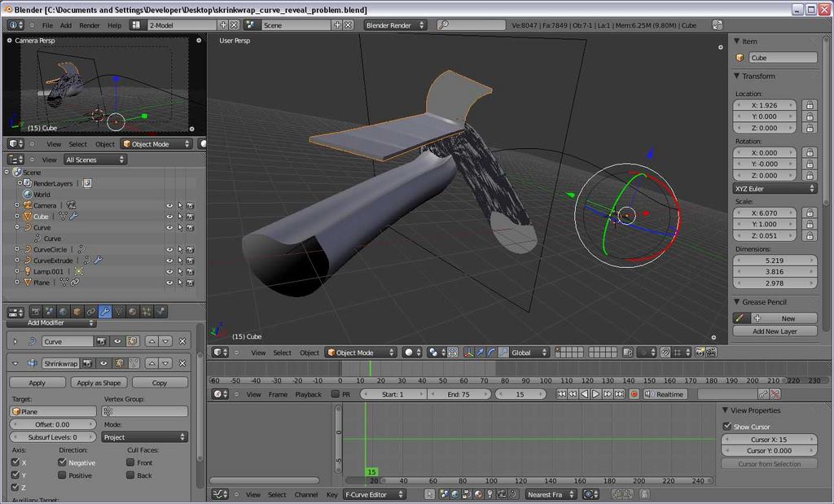This screenshot has height=504, width=834.
Task: Collapse the Transform panel
Action: (x=736, y=76)
